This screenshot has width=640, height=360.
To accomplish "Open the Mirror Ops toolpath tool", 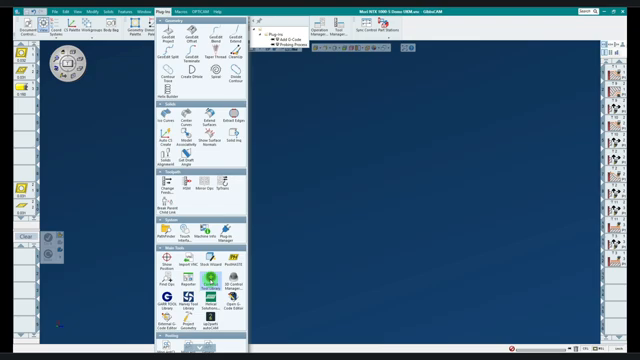I will pos(204,183).
